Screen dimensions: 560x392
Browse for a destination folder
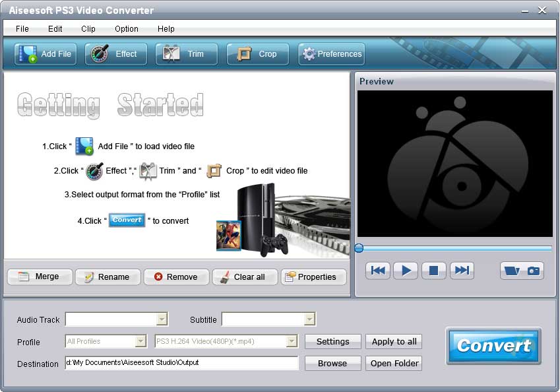pyautogui.click(x=333, y=364)
